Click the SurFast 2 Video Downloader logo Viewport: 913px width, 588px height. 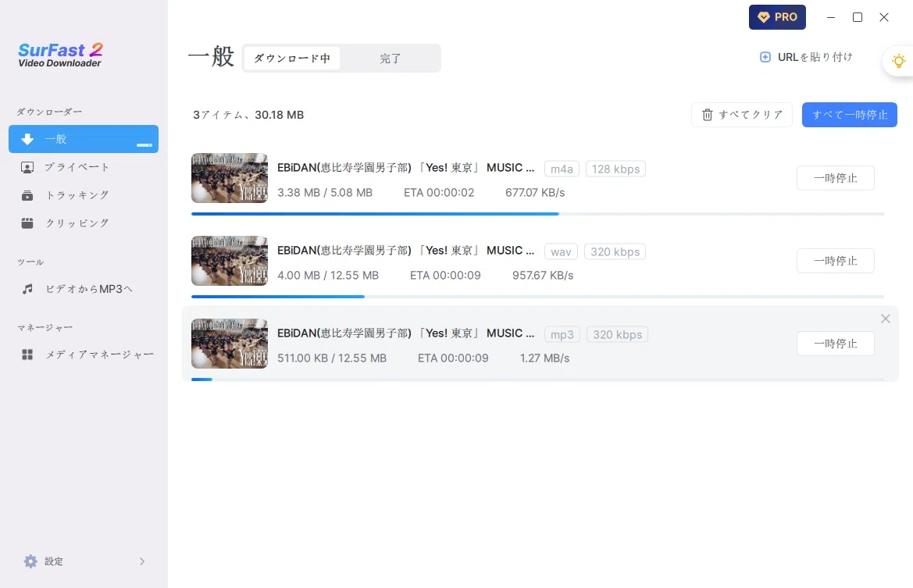60,55
